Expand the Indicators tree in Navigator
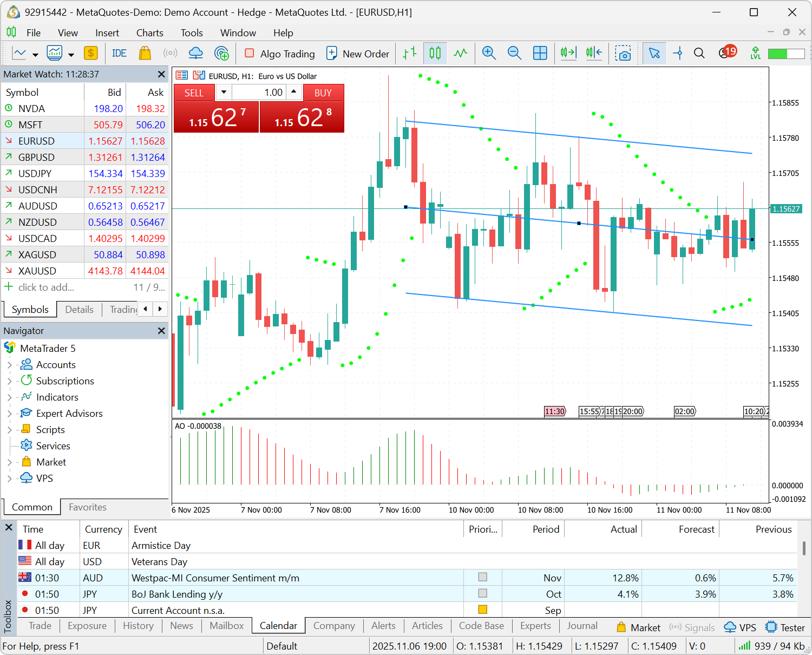 point(11,397)
